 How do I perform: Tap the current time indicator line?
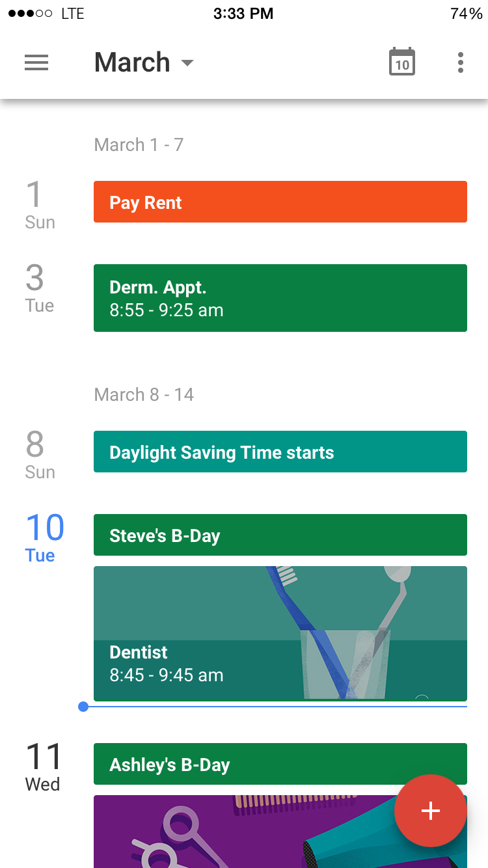[273, 707]
